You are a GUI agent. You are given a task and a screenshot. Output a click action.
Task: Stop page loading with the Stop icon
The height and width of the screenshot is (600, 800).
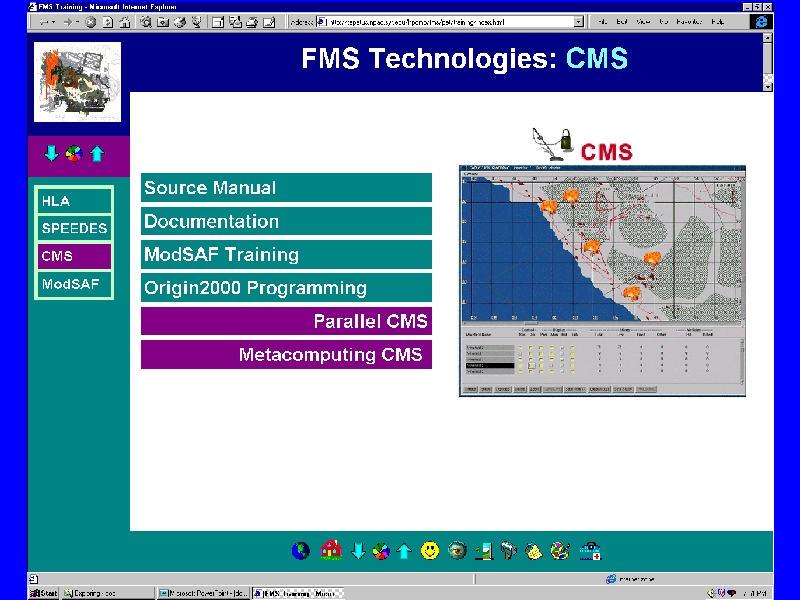click(90, 22)
